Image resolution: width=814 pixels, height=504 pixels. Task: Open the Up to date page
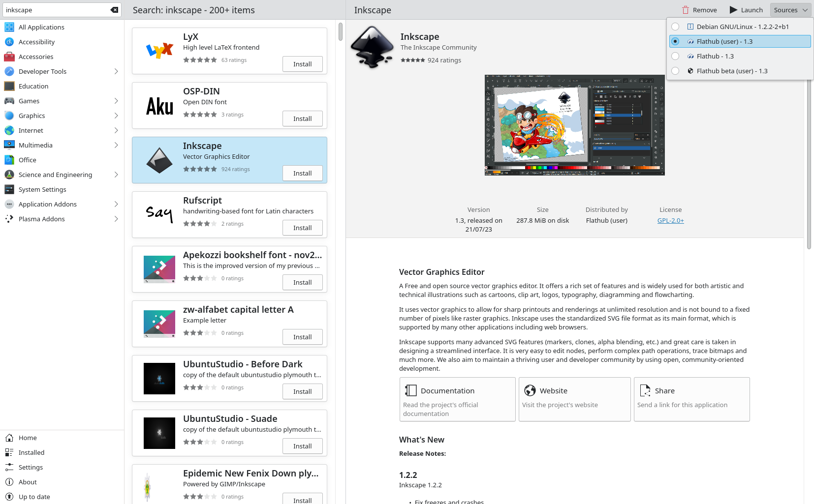[34, 497]
